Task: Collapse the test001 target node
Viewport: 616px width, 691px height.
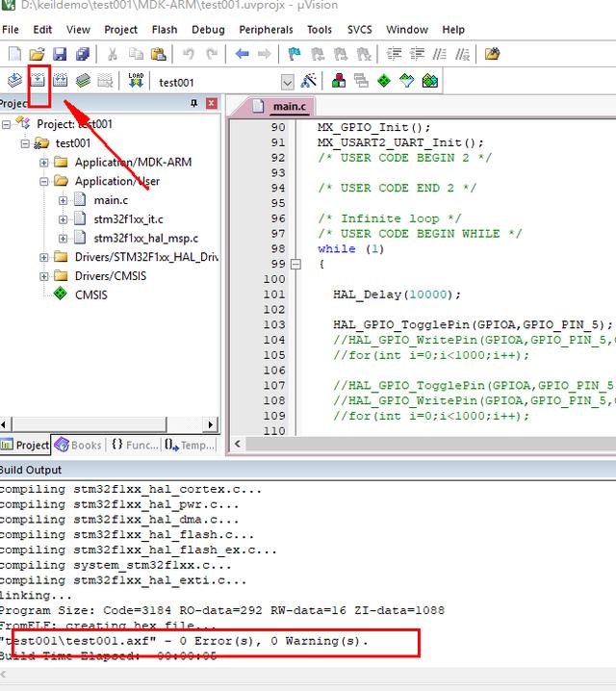Action: 25,143
